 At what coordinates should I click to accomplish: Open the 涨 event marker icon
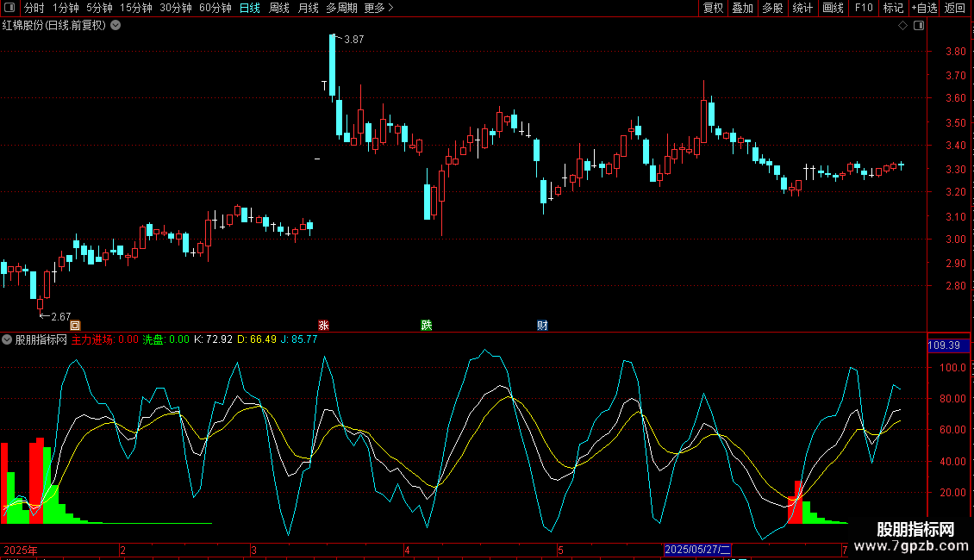(323, 326)
